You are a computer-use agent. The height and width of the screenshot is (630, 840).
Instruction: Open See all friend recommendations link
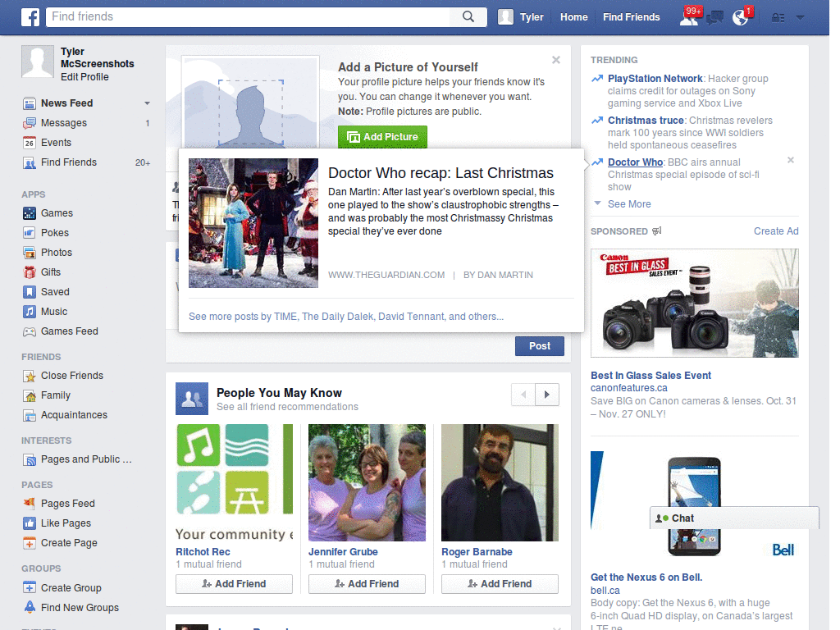click(287, 407)
